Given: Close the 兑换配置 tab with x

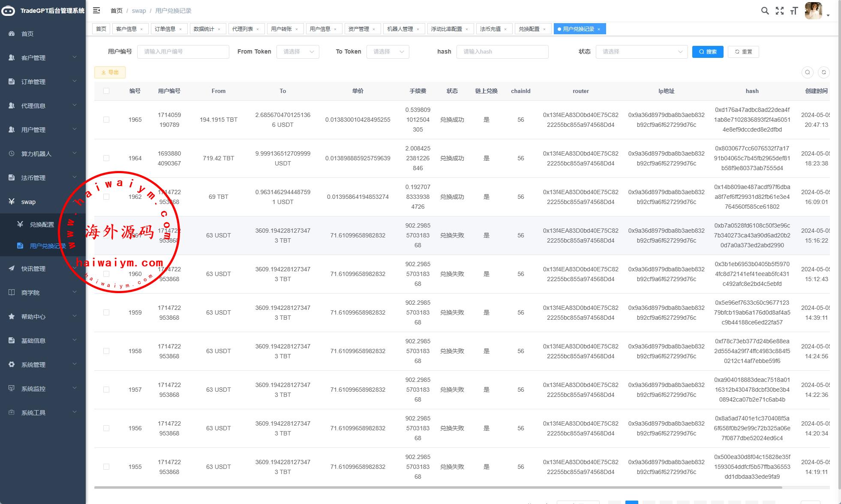Looking at the screenshot, I should [x=544, y=29].
